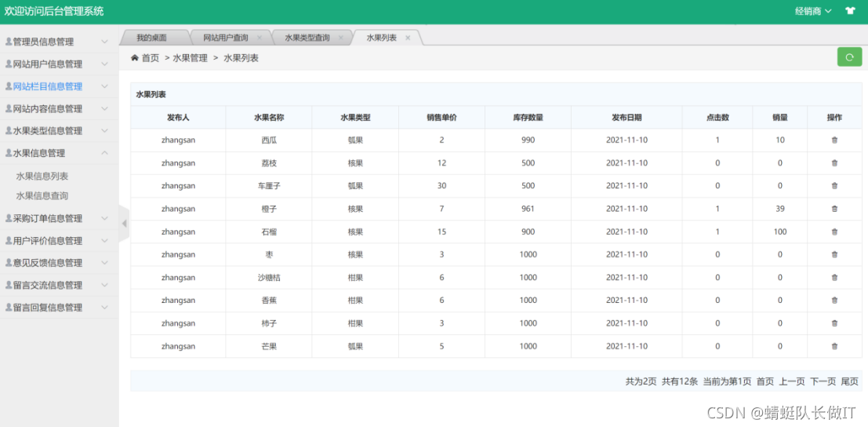Expand 网站内容信息管理 menu

coord(60,108)
